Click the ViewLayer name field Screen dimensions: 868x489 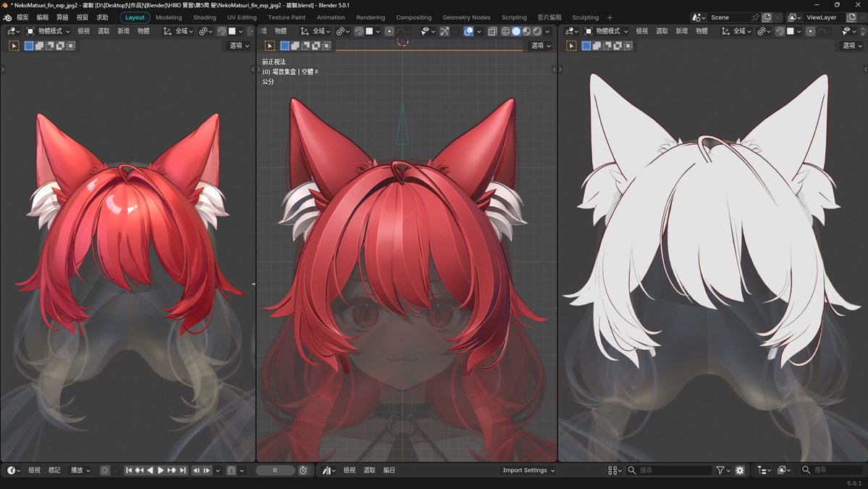pyautogui.click(x=825, y=17)
